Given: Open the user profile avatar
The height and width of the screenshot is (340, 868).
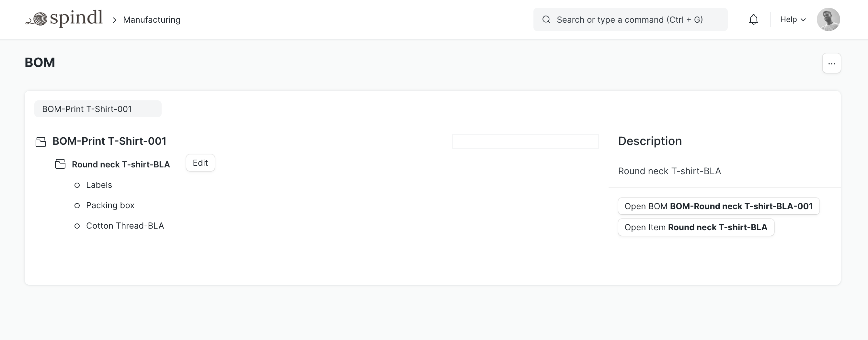Looking at the screenshot, I should pos(828,19).
